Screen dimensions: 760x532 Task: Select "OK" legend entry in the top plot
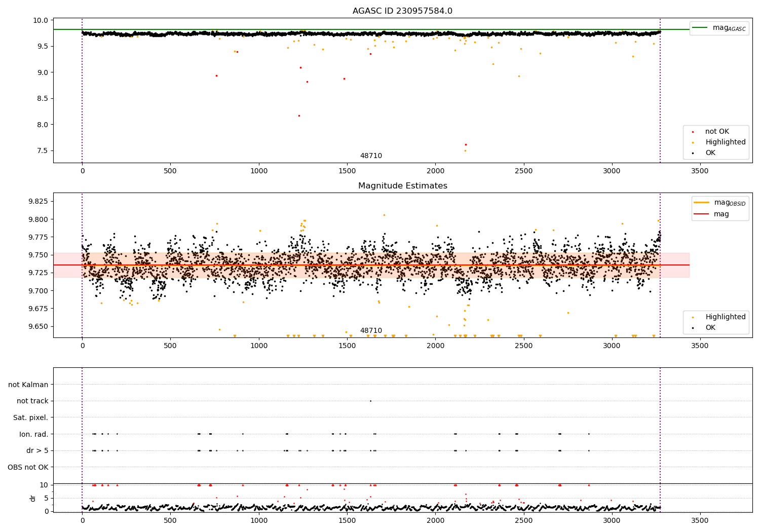click(x=710, y=153)
